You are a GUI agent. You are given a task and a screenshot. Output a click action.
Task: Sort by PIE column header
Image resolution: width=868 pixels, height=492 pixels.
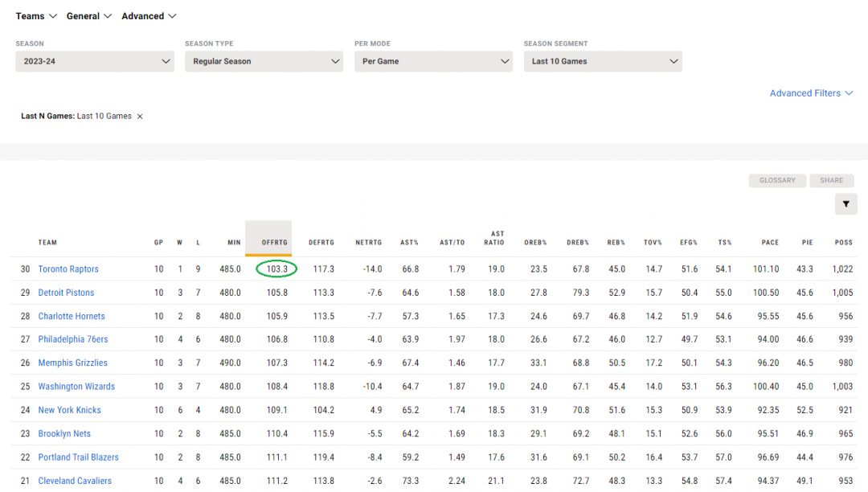pyautogui.click(x=808, y=243)
